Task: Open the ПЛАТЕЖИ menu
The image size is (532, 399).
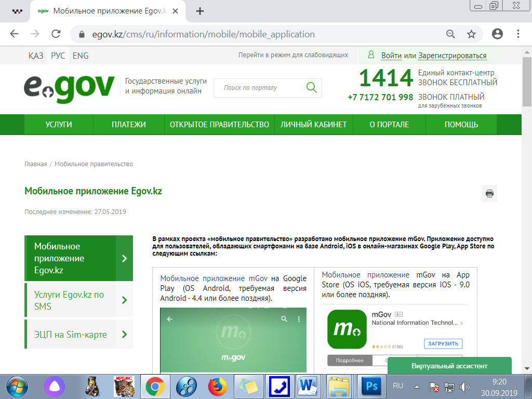Action: tap(129, 125)
